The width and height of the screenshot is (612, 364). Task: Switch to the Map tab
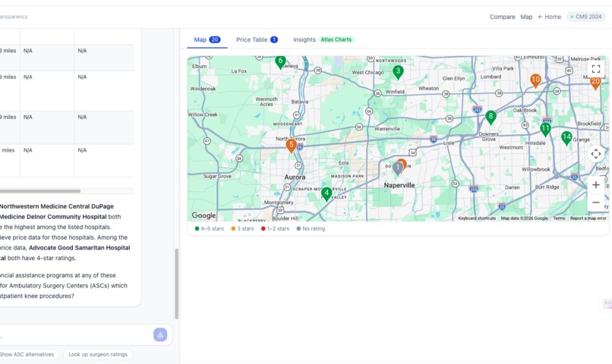click(x=207, y=39)
